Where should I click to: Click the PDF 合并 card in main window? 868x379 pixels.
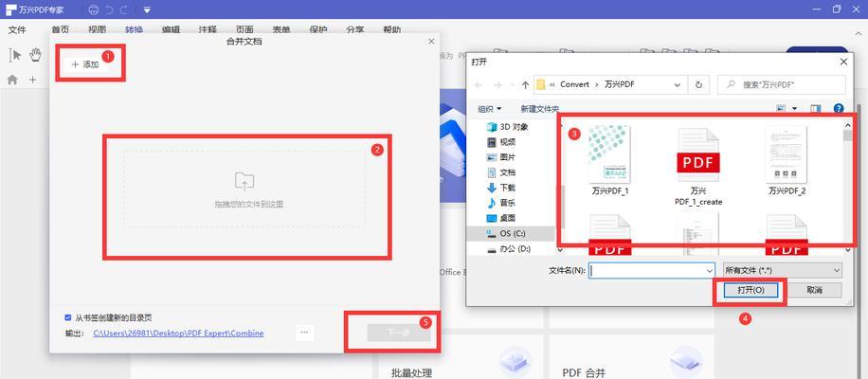pos(632,357)
